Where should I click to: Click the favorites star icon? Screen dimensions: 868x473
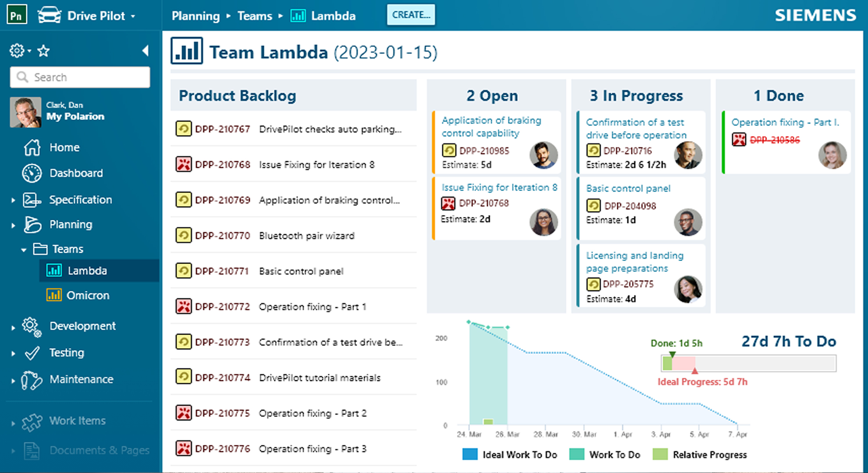pos(43,51)
